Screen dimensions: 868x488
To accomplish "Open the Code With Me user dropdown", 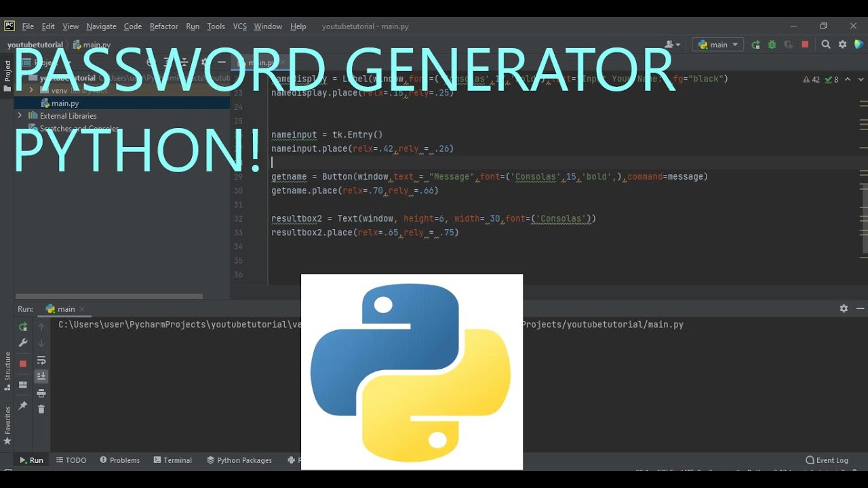I will pyautogui.click(x=673, y=45).
